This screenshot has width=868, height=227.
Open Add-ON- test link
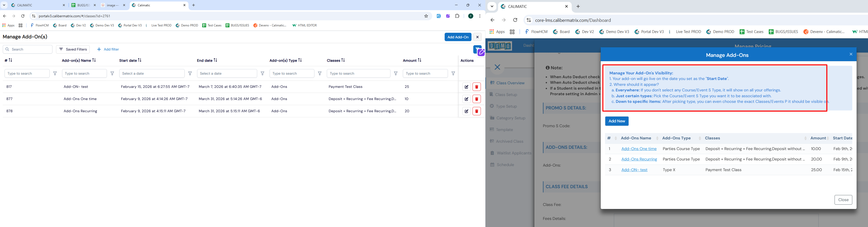[x=634, y=170]
